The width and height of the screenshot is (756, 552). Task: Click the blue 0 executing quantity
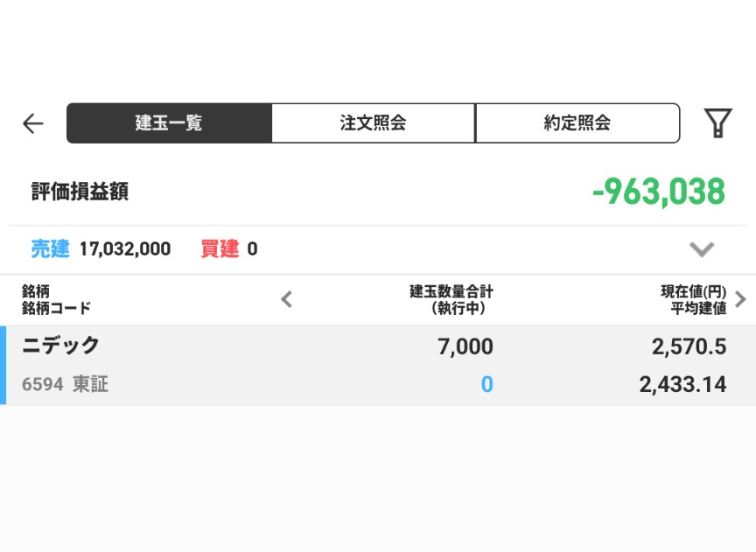coord(486,384)
